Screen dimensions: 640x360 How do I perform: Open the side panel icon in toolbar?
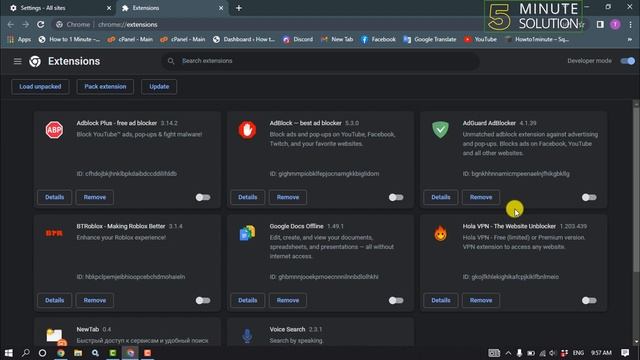[x=600, y=24]
